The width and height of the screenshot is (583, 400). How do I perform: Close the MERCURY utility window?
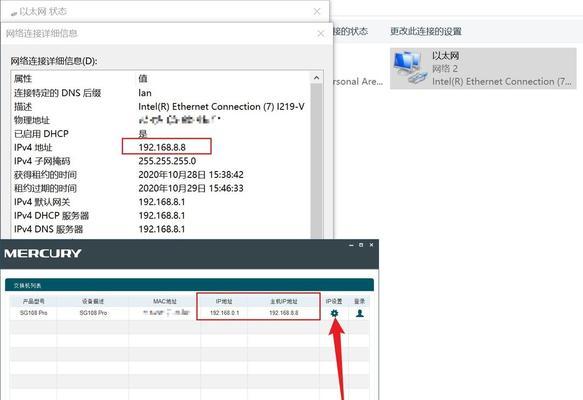(x=371, y=245)
